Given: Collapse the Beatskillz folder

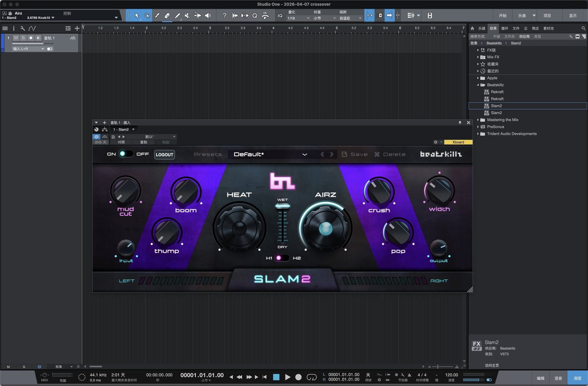Looking at the screenshot, I should tap(478, 85).
